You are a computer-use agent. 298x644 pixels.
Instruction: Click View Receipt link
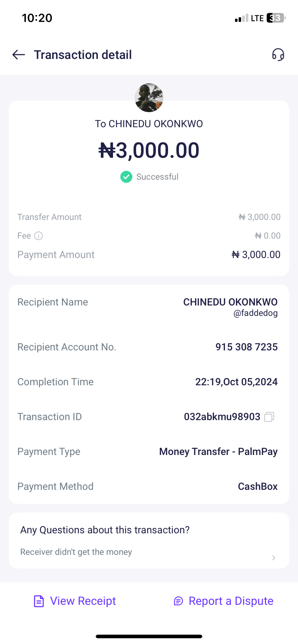pyautogui.click(x=83, y=601)
